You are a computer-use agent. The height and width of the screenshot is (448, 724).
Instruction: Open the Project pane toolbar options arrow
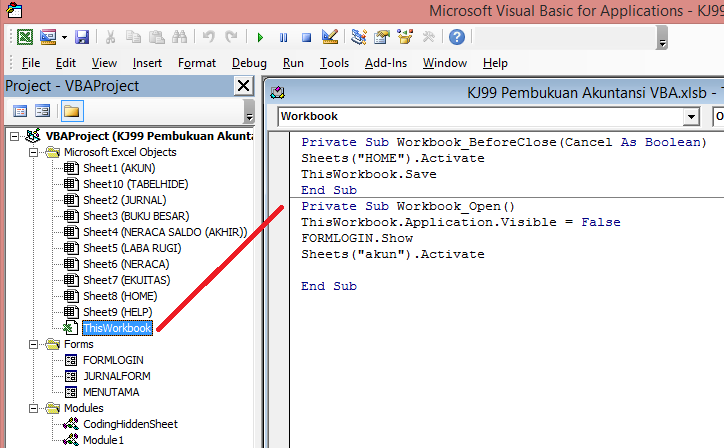(x=249, y=112)
